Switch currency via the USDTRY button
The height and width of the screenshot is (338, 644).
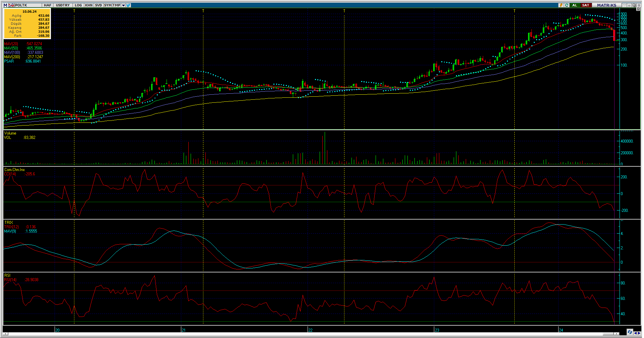pyautogui.click(x=63, y=5)
